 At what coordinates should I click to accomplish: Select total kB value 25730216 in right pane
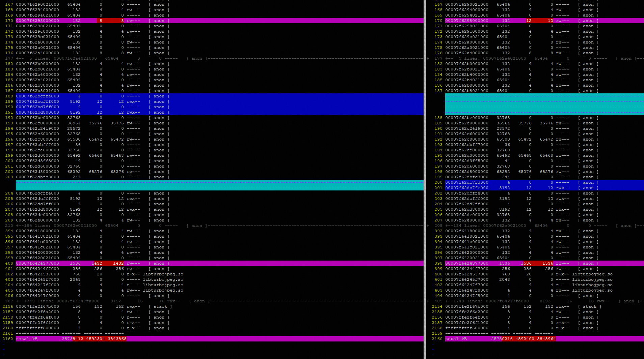[502, 339]
